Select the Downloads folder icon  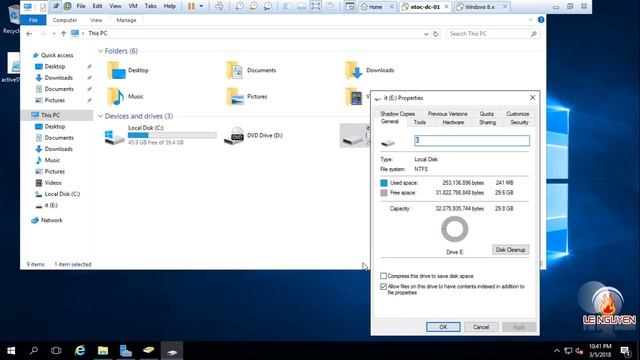(354, 70)
